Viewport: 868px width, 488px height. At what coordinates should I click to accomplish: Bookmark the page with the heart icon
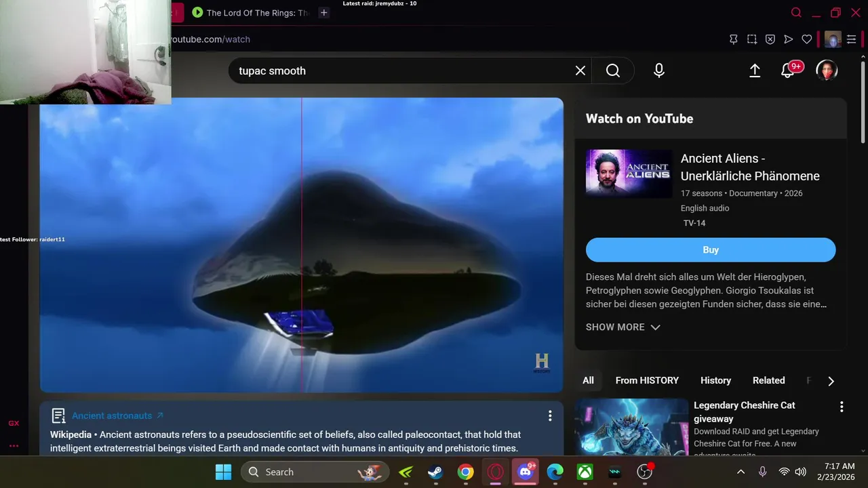tap(807, 39)
